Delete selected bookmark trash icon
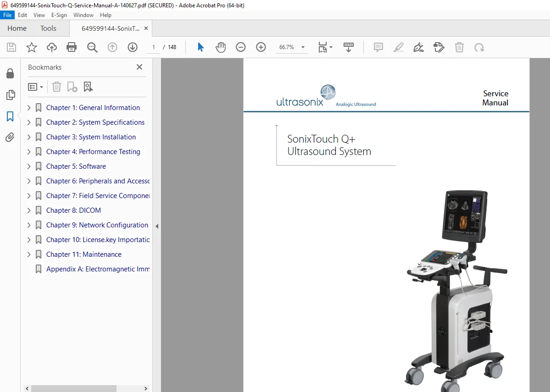550x392 pixels. coord(56,87)
